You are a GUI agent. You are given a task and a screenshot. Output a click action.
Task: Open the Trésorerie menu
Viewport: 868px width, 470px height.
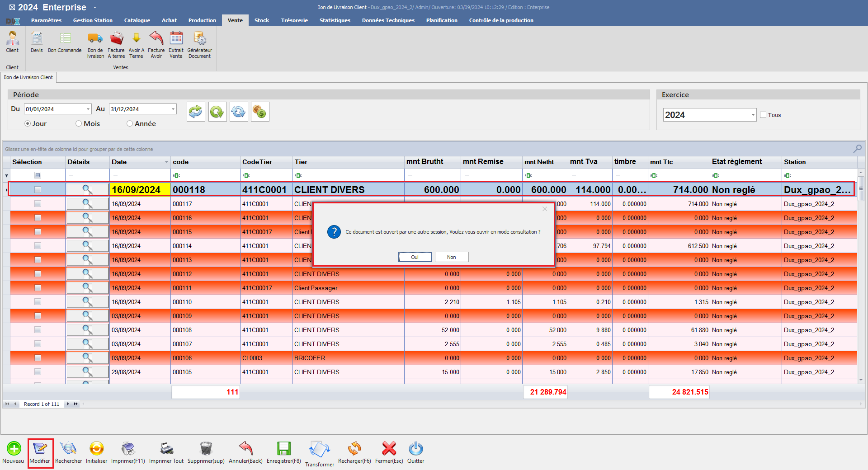click(x=294, y=20)
